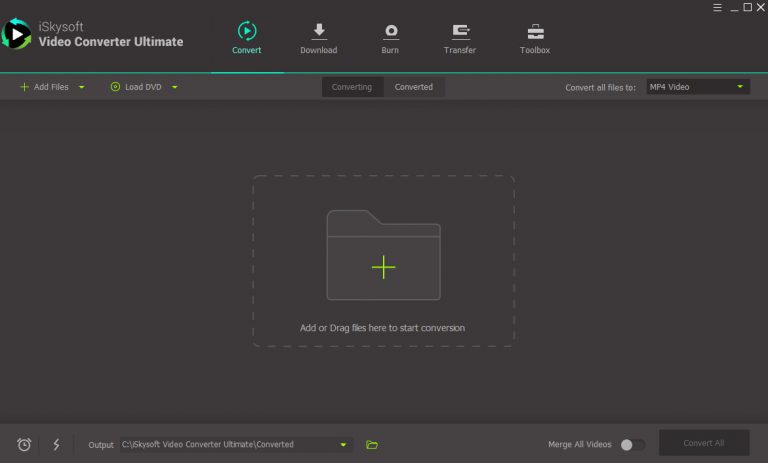Open the output folder via the green folder icon
Screen dimensions: 768x463
[372, 444]
